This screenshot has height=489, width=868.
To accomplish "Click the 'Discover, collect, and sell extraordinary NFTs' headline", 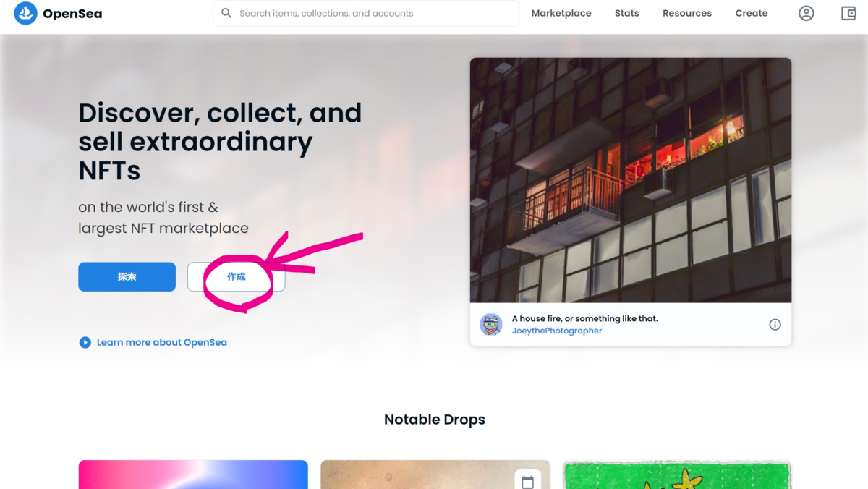I will click(220, 142).
